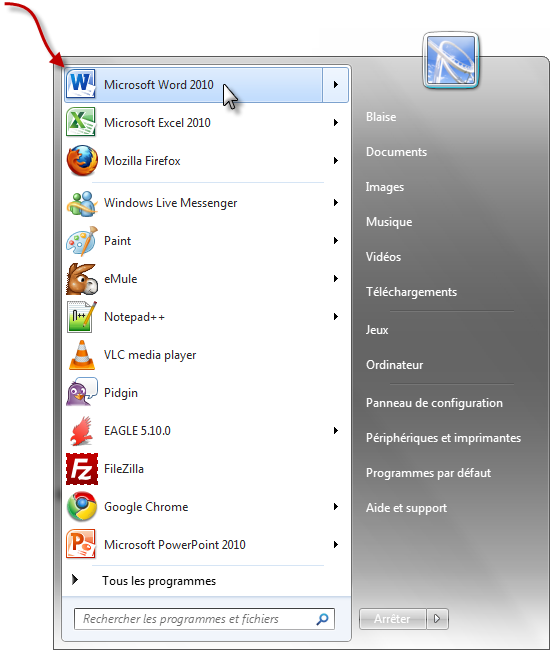
Task: Click the Rechercher les programmes search field
Action: click(204, 619)
